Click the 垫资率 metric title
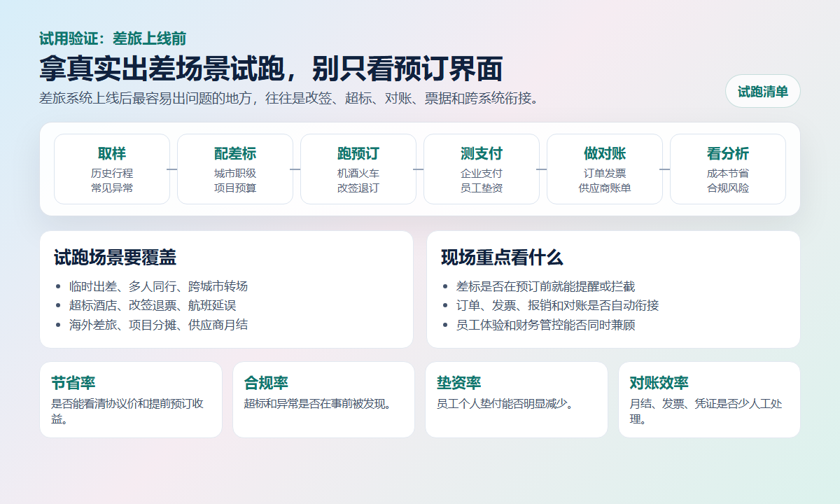Viewport: 840px width, 504px height. click(x=459, y=383)
